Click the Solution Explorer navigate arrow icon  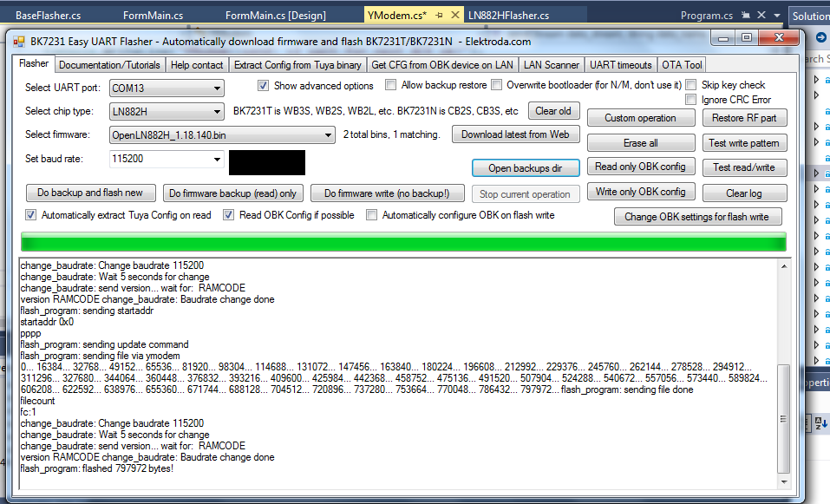pyautogui.click(x=821, y=37)
